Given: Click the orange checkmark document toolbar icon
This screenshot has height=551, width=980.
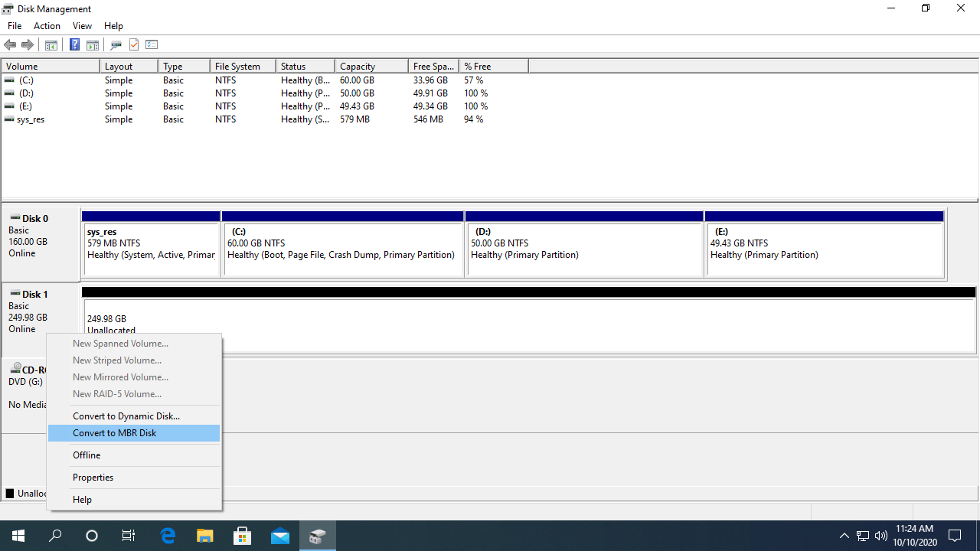Looking at the screenshot, I should click(134, 45).
